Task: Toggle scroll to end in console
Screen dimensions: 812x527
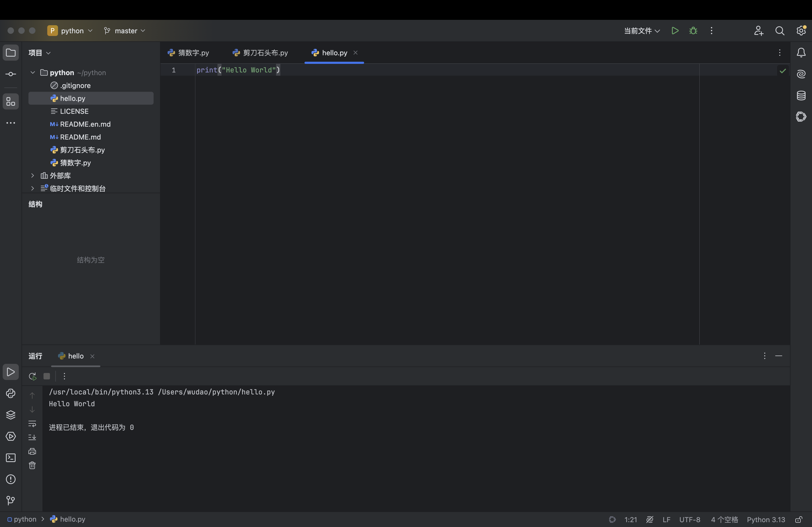Action: 32,437
